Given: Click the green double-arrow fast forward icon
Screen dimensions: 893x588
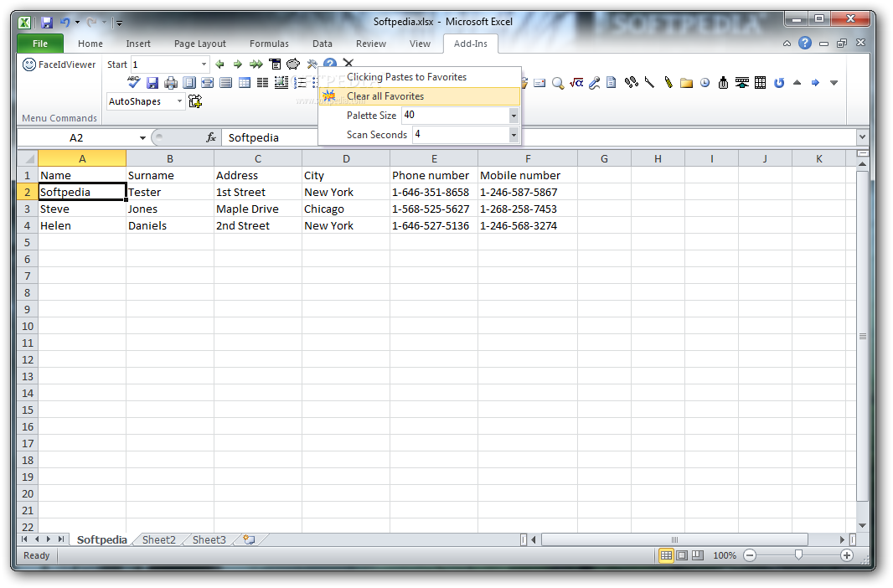Looking at the screenshot, I should 256,64.
